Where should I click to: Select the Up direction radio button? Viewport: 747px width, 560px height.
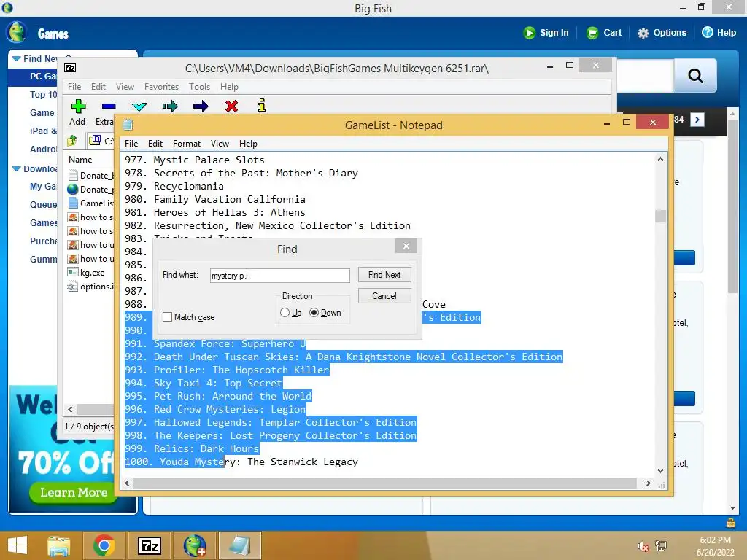click(x=285, y=313)
